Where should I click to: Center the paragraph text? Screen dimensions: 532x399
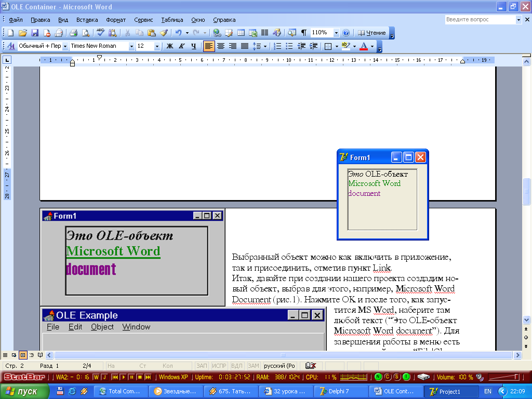point(220,46)
